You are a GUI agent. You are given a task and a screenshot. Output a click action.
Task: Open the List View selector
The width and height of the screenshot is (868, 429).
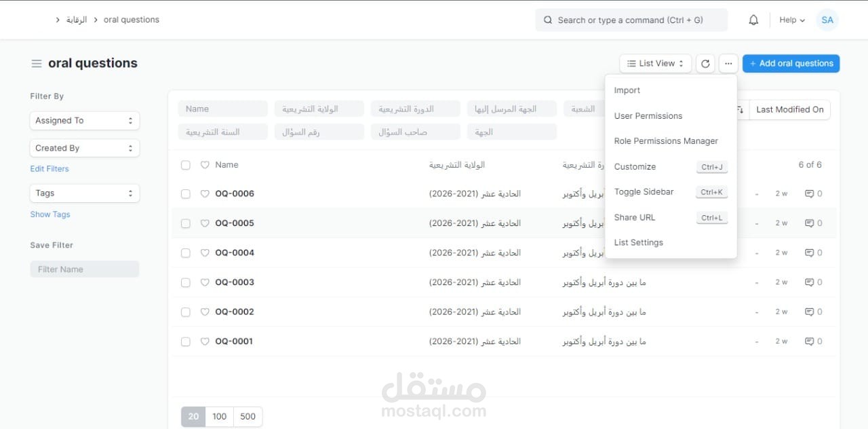pos(654,63)
